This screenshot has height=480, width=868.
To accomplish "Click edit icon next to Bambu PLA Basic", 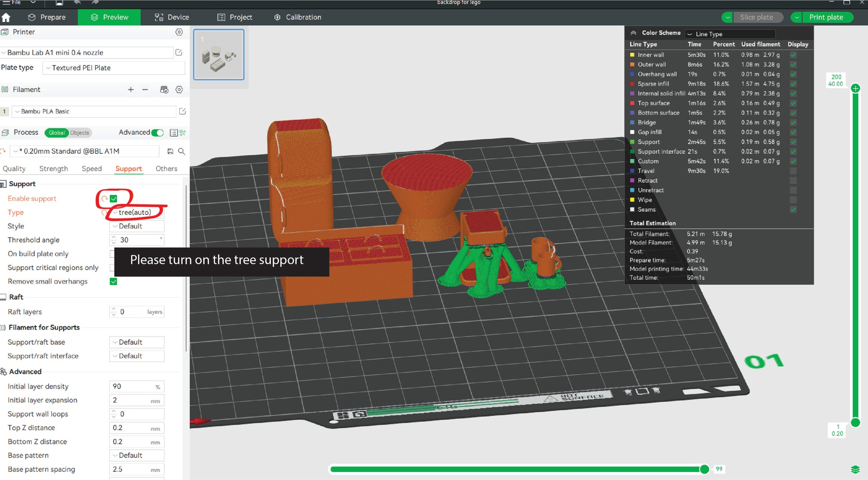I will coord(182,111).
